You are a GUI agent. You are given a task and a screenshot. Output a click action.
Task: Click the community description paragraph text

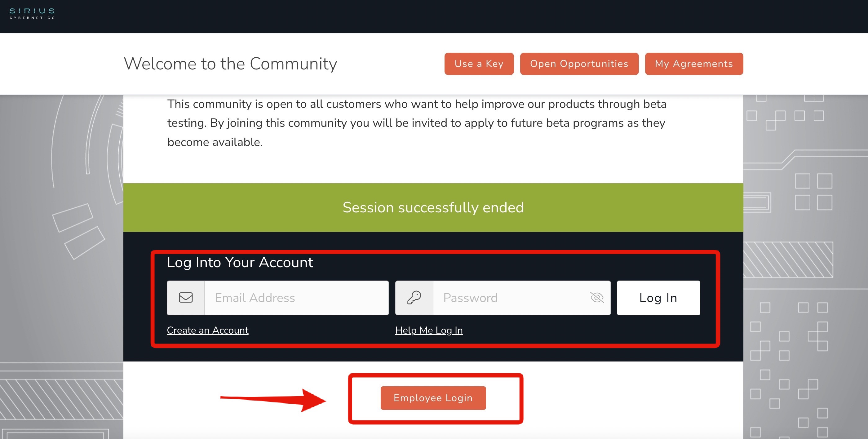(x=417, y=123)
